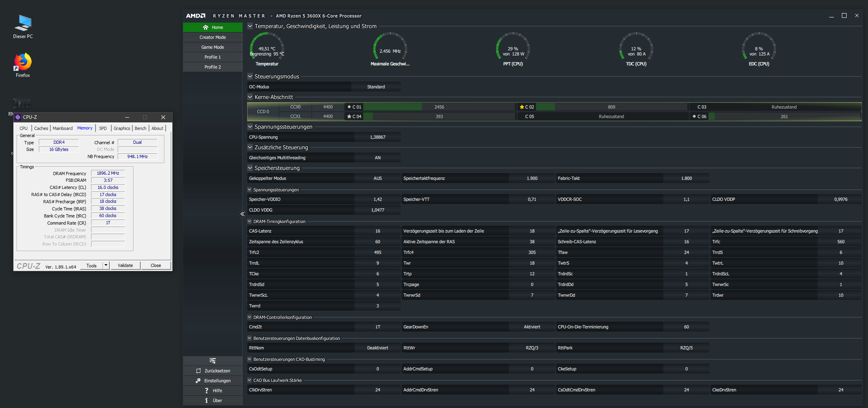Viewport: 868px width, 408px height.
Task: Open the CPU-Z Tools dropdown arrow
Action: click(106, 265)
